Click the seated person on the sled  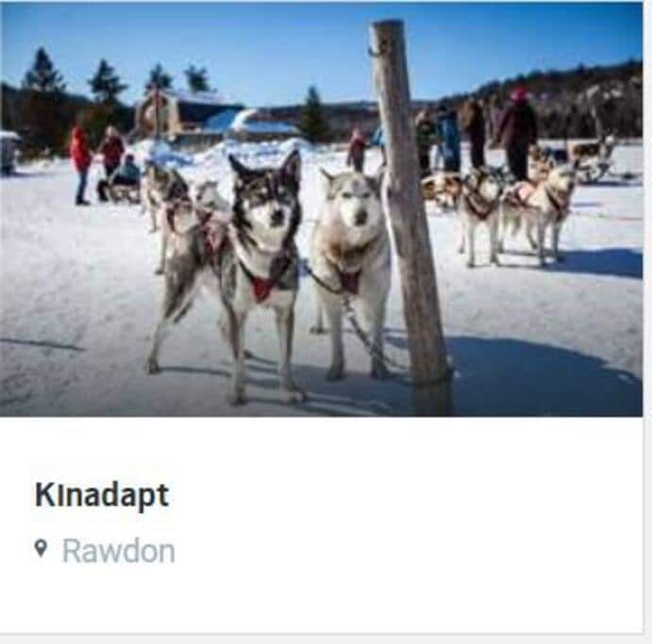click(x=125, y=173)
